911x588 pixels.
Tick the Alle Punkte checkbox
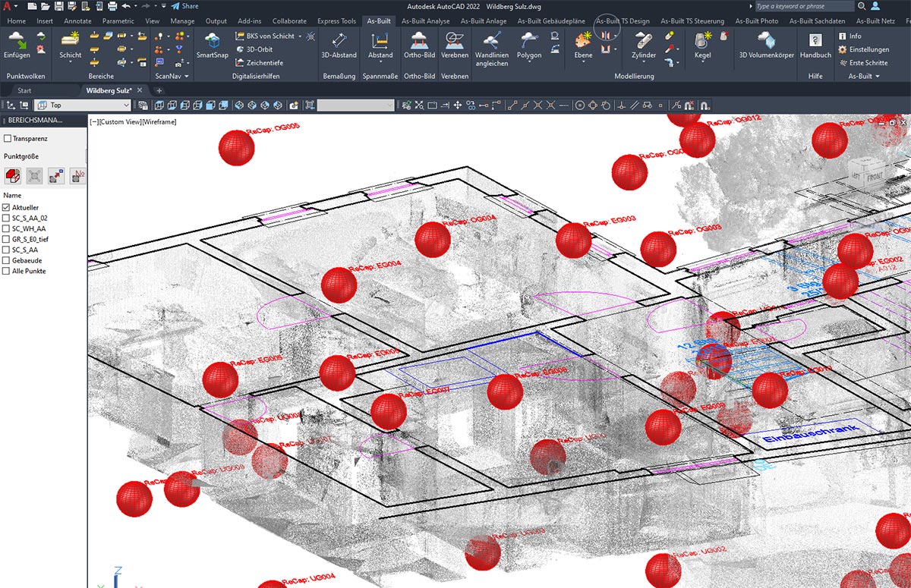(x=7, y=271)
